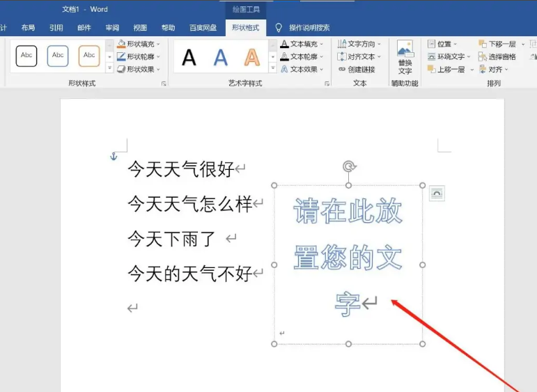Open the layout options button beside text box
This screenshot has height=392, width=537.
(437, 194)
